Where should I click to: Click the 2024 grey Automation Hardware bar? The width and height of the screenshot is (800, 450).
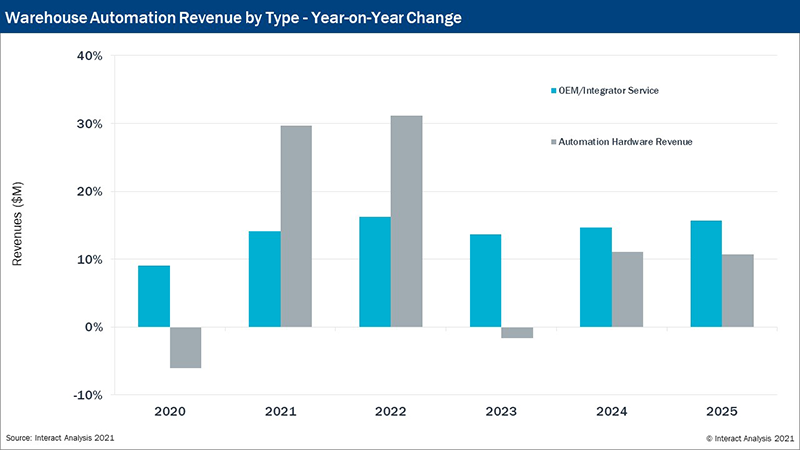[x=627, y=289]
